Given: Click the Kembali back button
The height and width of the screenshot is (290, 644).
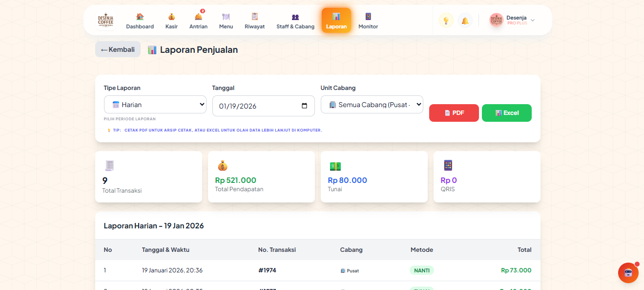Looking at the screenshot, I should (x=118, y=49).
